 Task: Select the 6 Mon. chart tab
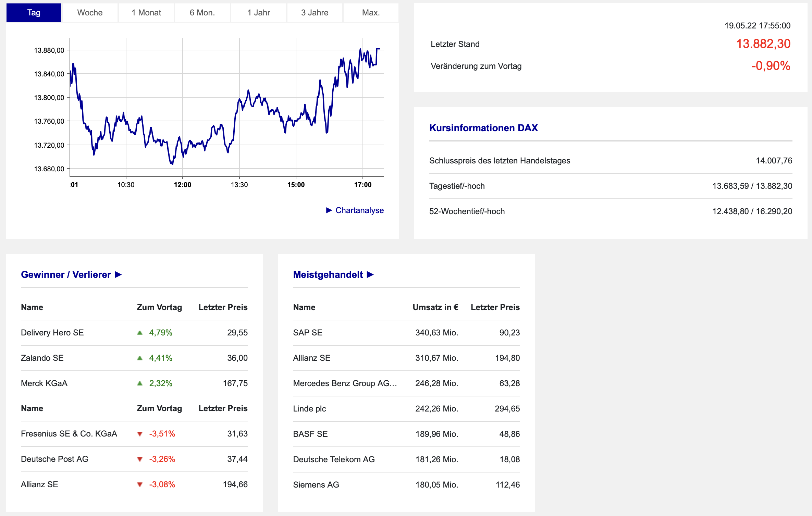coord(202,13)
